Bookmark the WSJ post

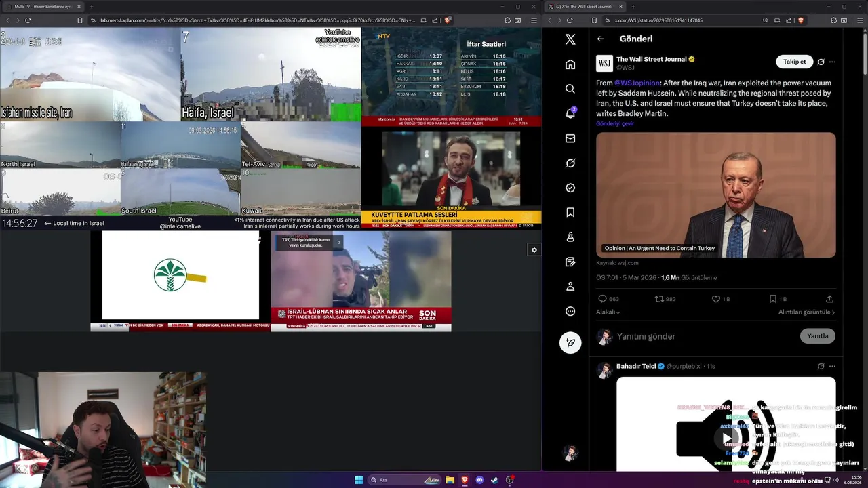coord(777,299)
